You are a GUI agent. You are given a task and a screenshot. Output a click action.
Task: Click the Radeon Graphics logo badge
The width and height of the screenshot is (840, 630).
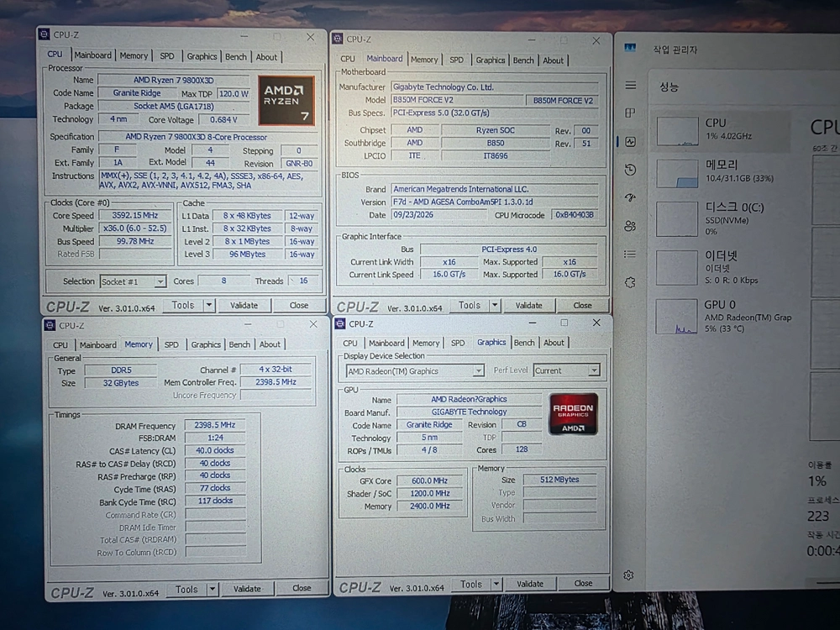tap(573, 413)
